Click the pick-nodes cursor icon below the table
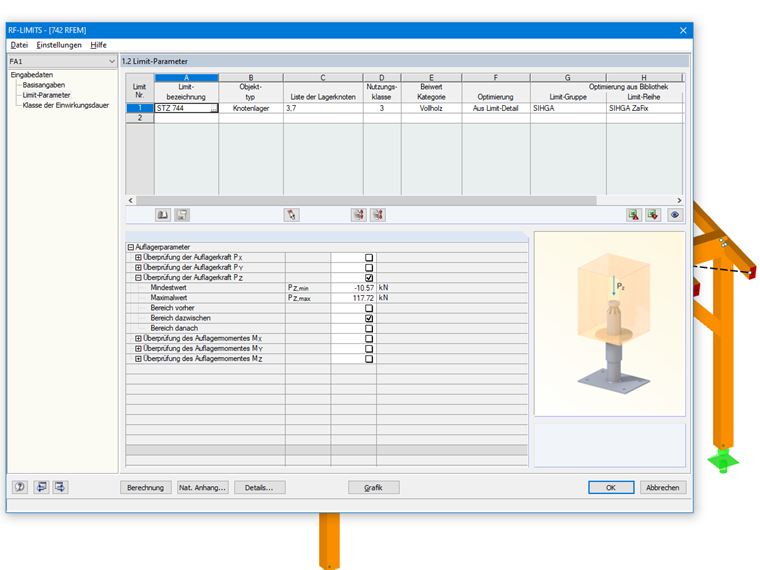760x570 pixels. pyautogui.click(x=291, y=215)
